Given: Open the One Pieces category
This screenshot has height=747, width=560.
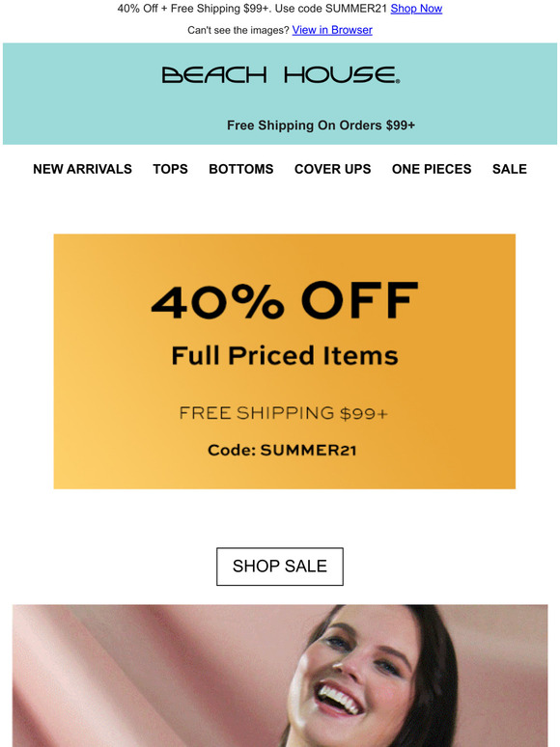Looking at the screenshot, I should 432,169.
